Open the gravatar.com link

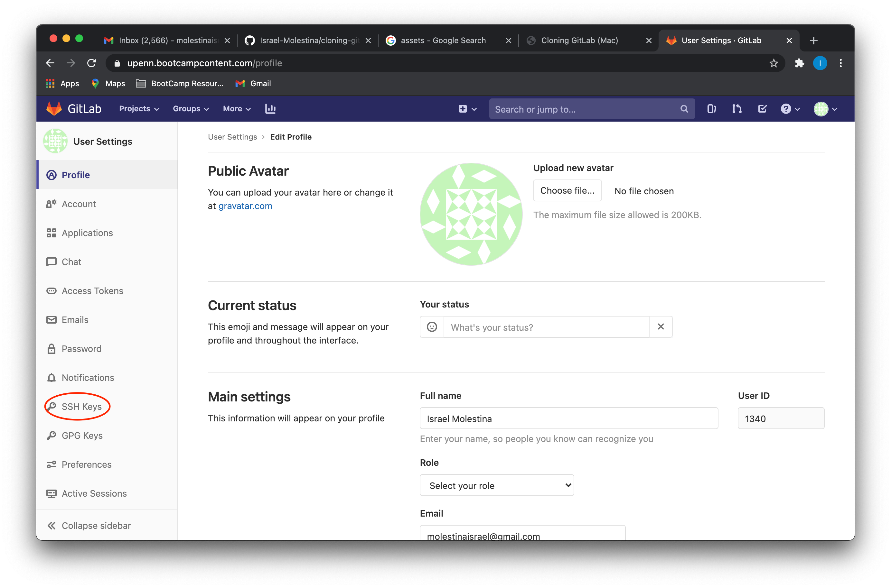[245, 206]
